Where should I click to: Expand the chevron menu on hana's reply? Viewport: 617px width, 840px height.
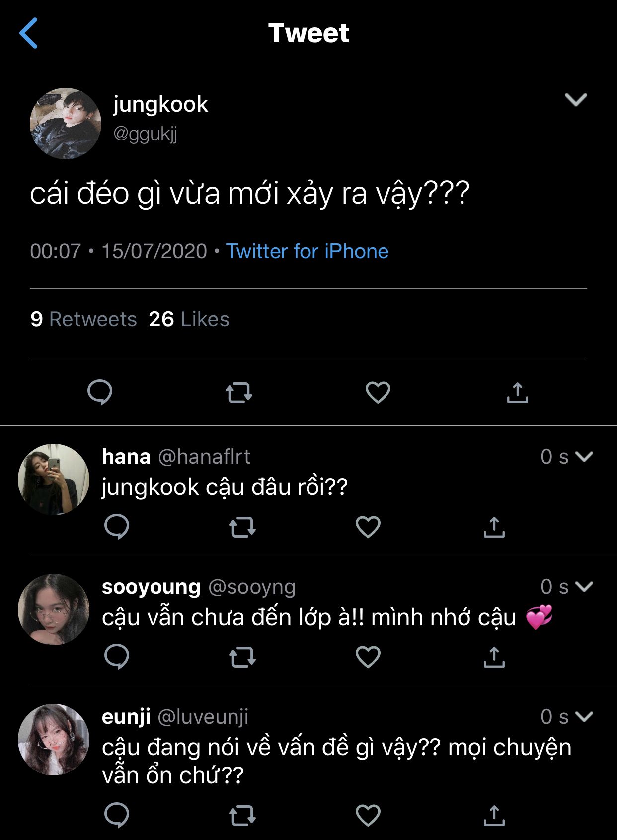click(x=584, y=456)
